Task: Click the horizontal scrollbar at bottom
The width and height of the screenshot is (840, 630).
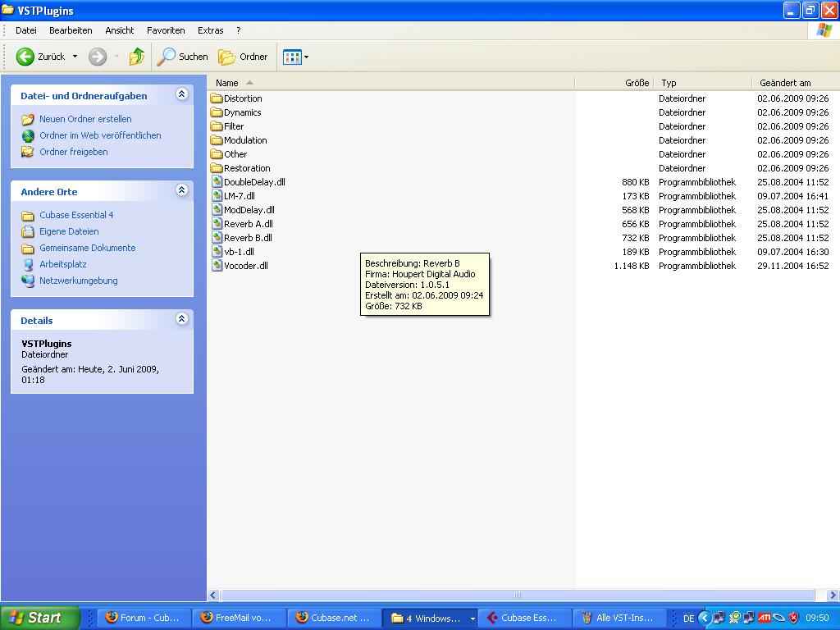Action: coord(517,595)
